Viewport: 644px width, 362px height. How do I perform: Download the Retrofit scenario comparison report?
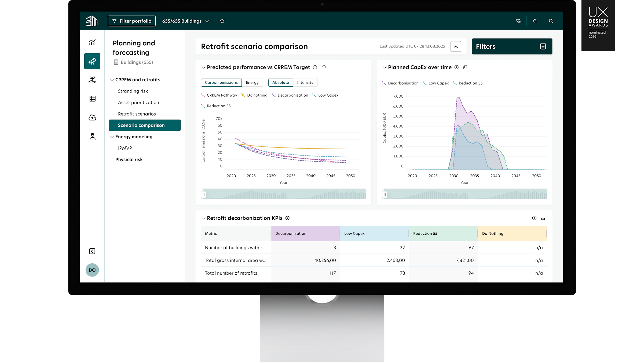coord(456,46)
